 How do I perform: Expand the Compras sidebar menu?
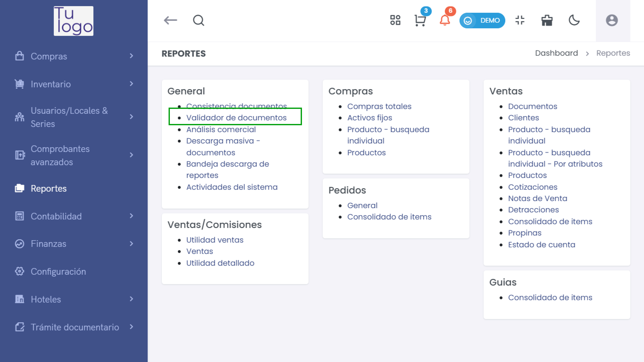point(74,56)
